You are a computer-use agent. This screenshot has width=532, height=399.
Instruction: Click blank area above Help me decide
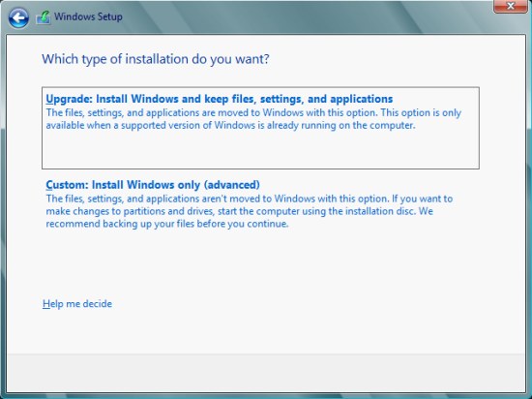169,264
